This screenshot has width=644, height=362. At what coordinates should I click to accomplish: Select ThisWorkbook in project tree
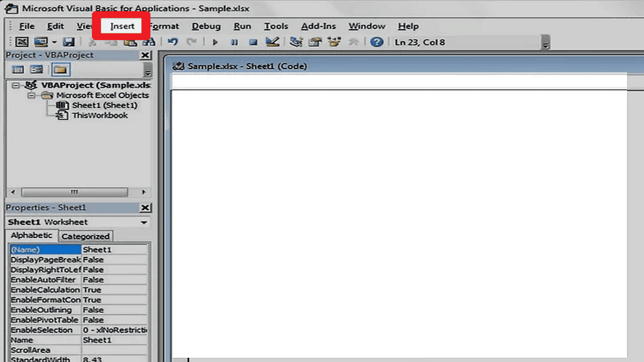coord(100,115)
